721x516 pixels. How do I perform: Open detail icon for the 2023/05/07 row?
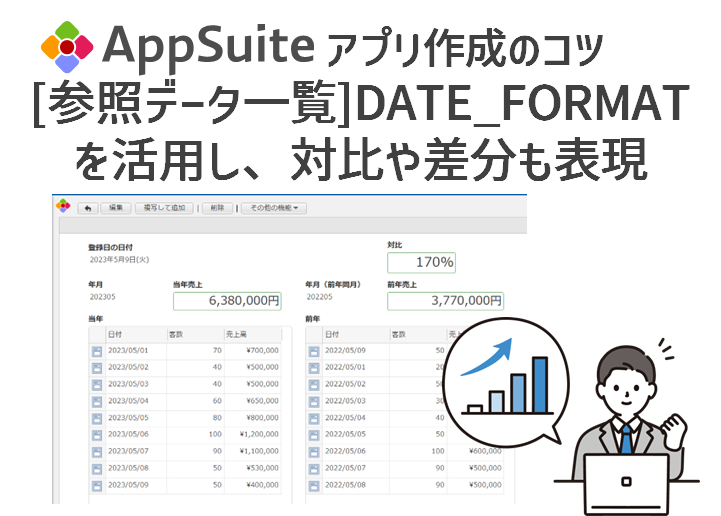(x=97, y=452)
